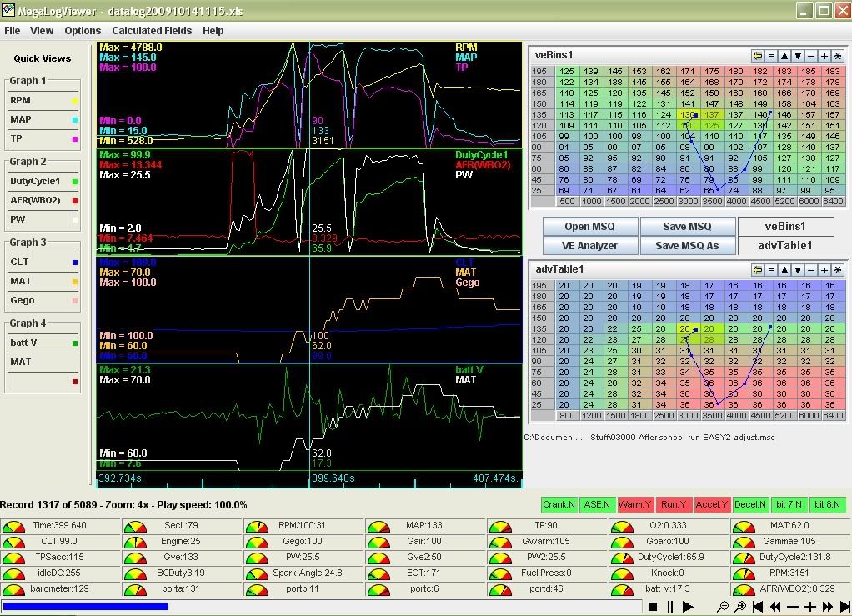Open the Calculated Fields menu
The image size is (852, 616).
click(152, 31)
